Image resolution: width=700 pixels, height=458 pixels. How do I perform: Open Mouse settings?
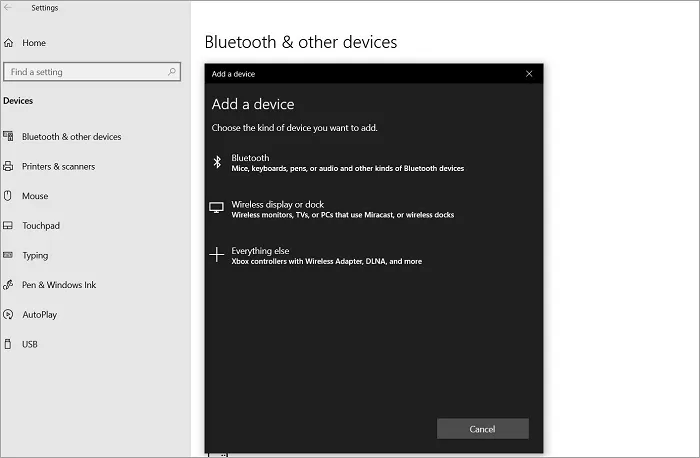(35, 196)
